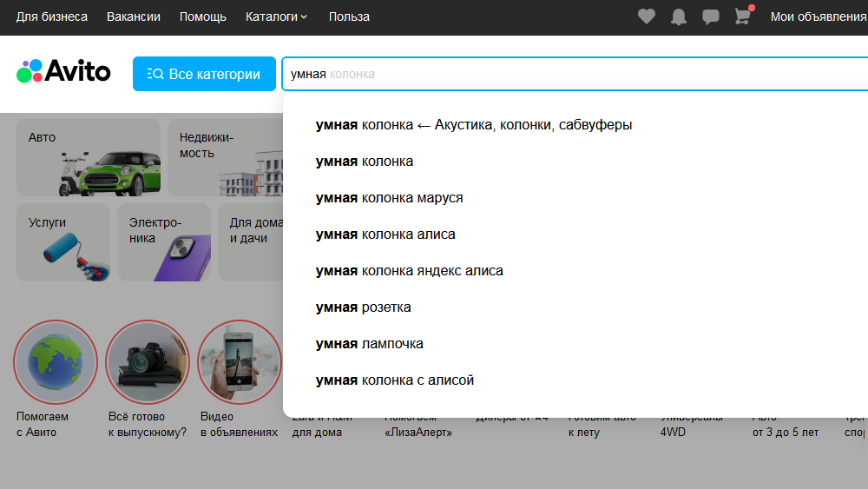Screen dimensions: 868x489
Task: Open Видео в объявлениях story
Action: [x=240, y=362]
